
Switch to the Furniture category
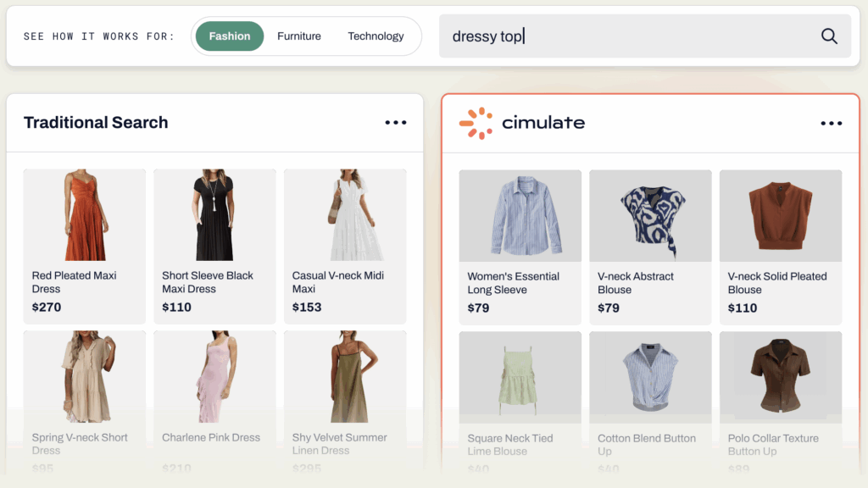[x=299, y=36]
